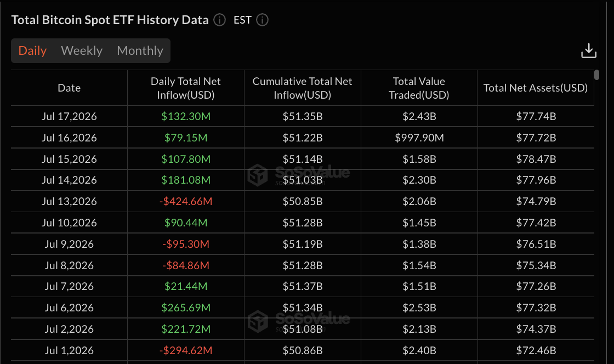Select the Jul 10,2026 date cell
Image resolution: width=614 pixels, height=364 pixels.
[69, 223]
